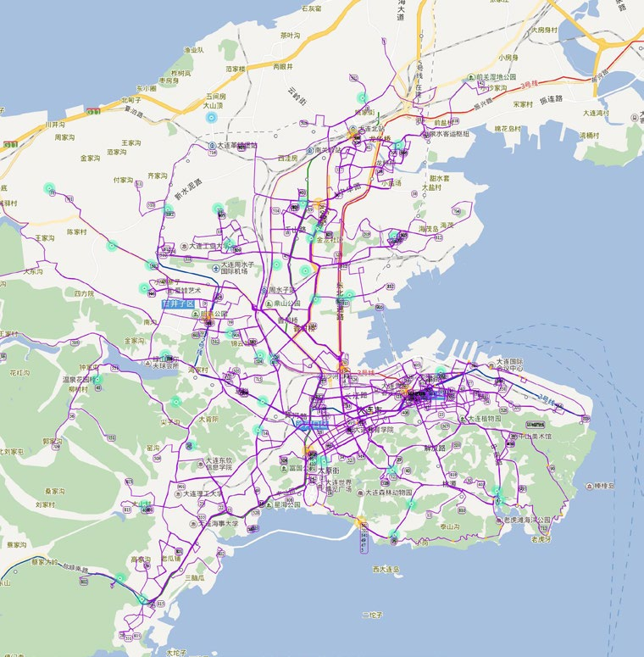Click the 振连路 road label
The width and height of the screenshot is (644, 657).
(551, 99)
